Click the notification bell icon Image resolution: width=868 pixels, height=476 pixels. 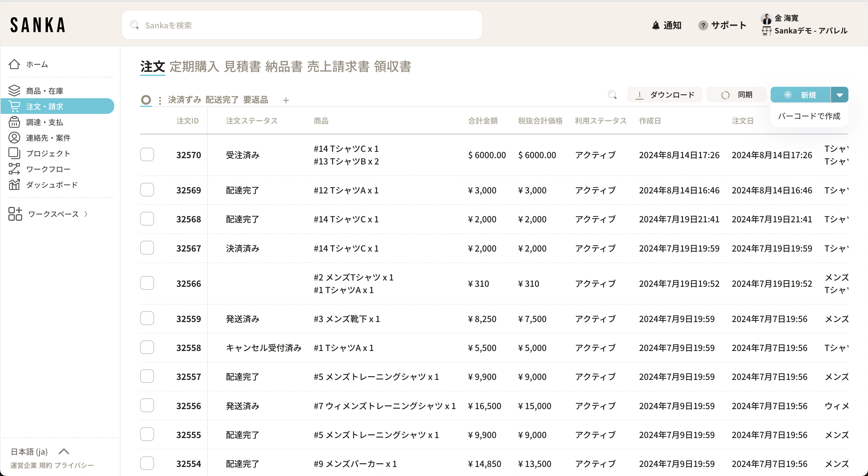coord(656,26)
